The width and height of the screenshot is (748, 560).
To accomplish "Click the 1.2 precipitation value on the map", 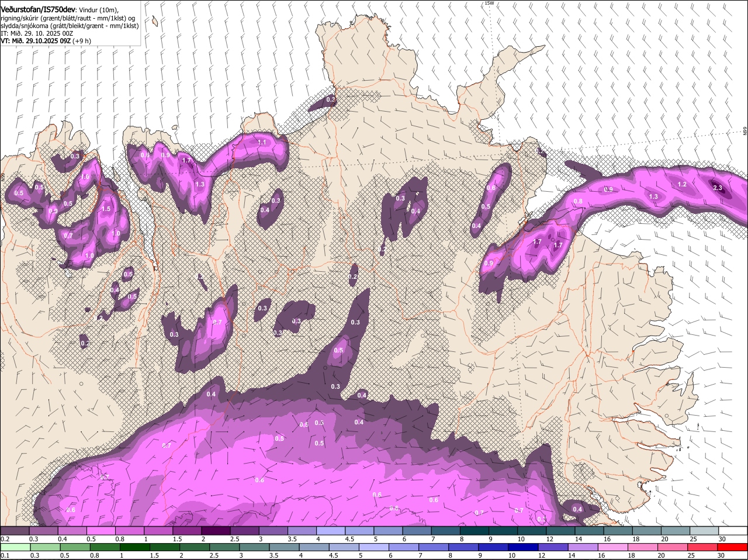I will [x=682, y=185].
